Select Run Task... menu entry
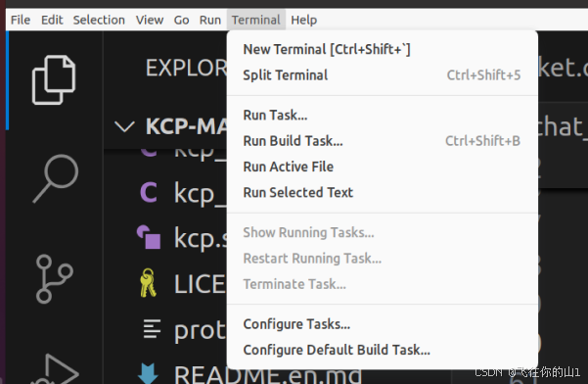588x384 pixels. tap(383, 115)
